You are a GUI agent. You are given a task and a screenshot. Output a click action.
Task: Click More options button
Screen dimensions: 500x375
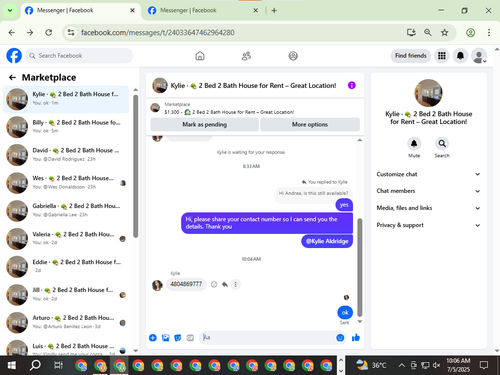[310, 124]
